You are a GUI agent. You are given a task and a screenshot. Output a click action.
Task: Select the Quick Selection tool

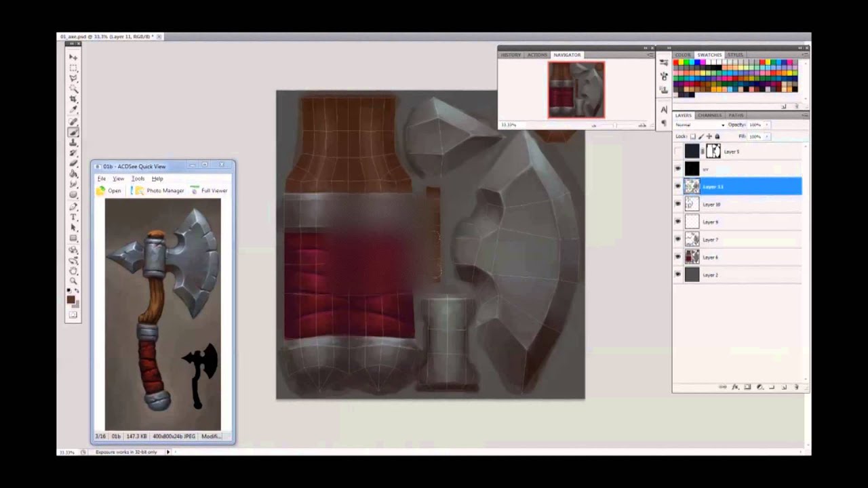tap(73, 89)
